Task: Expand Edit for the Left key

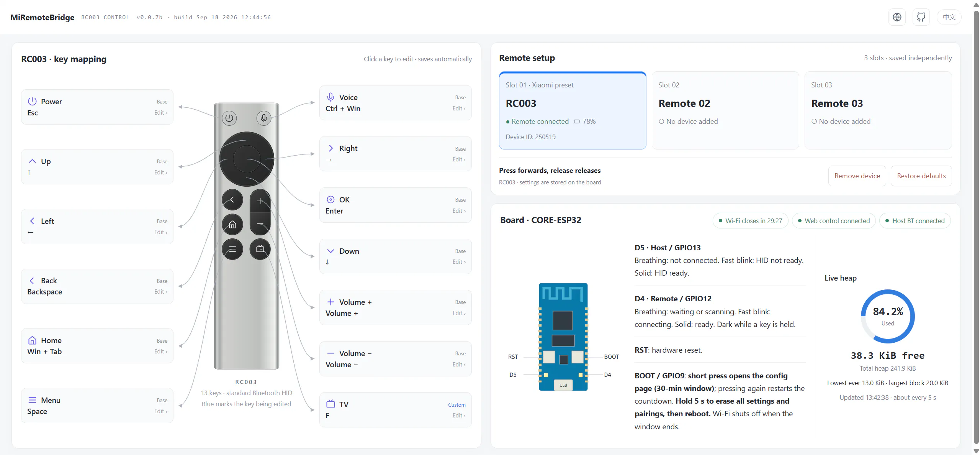Action: click(160, 232)
